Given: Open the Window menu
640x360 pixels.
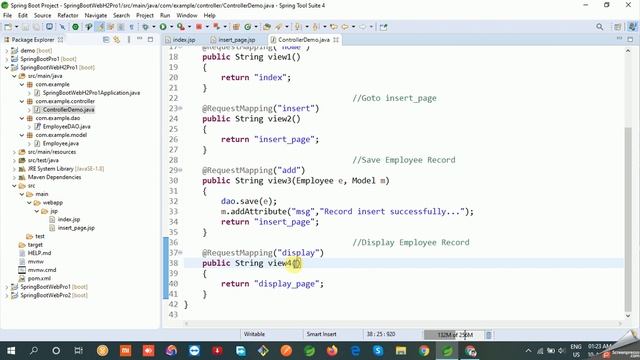Looking at the screenshot, I should click(187, 16).
